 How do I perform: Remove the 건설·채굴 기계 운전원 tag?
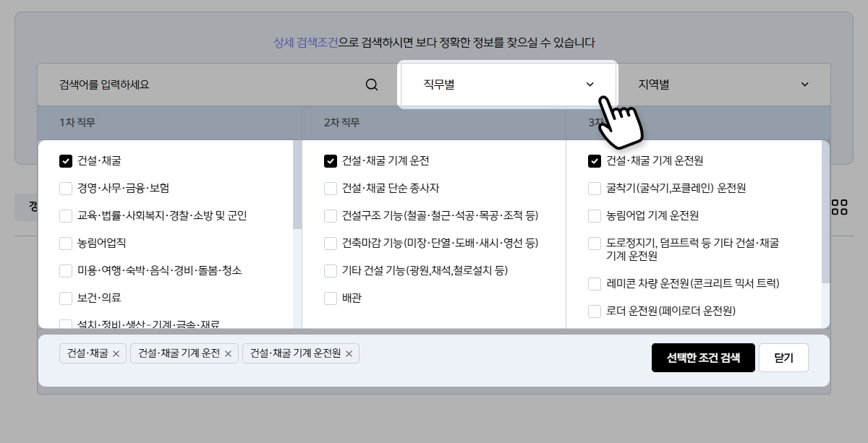click(349, 353)
